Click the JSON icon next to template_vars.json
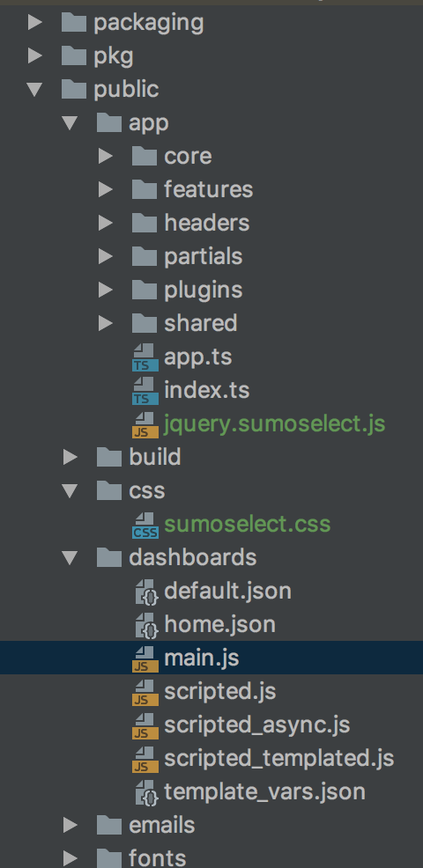The image size is (423, 868). pyautogui.click(x=147, y=792)
